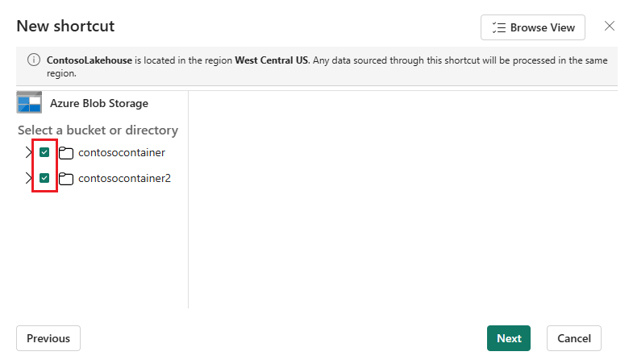Viewport: 633px width, 364px height.
Task: Click the New shortcut dialog title
Action: point(65,27)
